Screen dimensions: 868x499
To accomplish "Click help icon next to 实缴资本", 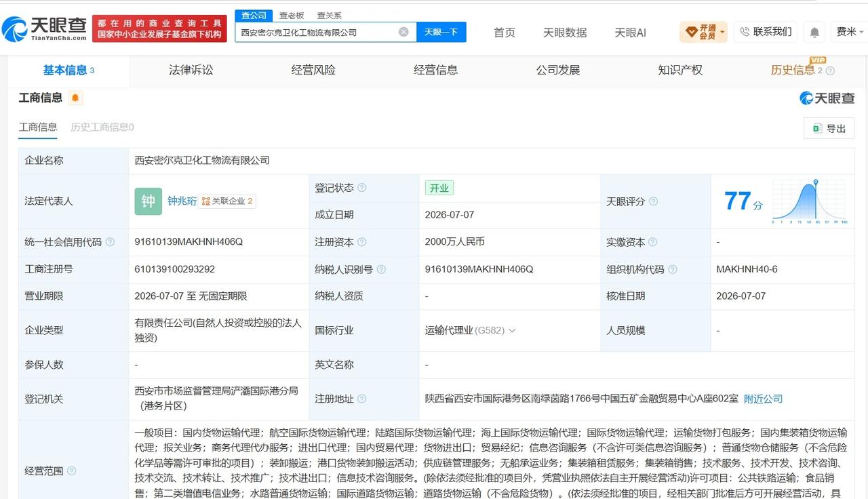I will pyautogui.click(x=653, y=242).
